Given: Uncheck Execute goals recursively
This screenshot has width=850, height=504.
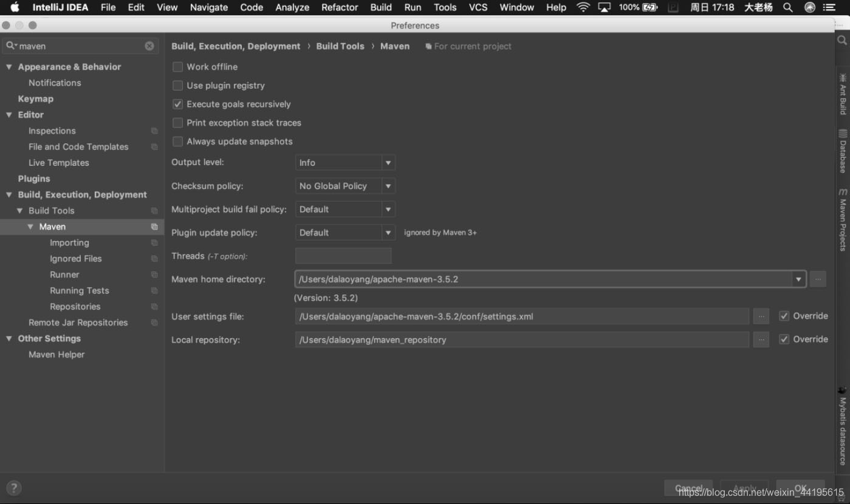Looking at the screenshot, I should pos(177,104).
